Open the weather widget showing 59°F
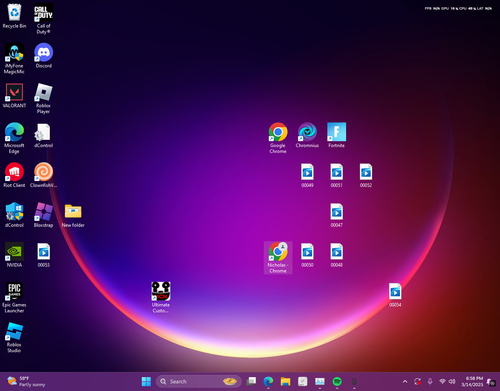This screenshot has width=500, height=391. click(x=27, y=381)
